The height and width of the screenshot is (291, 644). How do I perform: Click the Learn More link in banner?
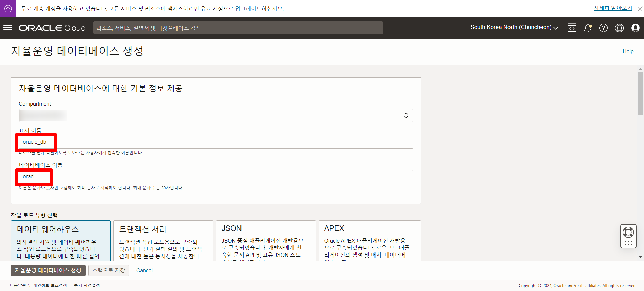pos(613,8)
